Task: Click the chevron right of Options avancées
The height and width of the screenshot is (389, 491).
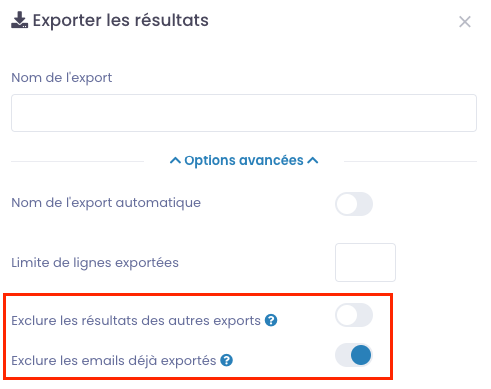Action: pyautogui.click(x=313, y=161)
